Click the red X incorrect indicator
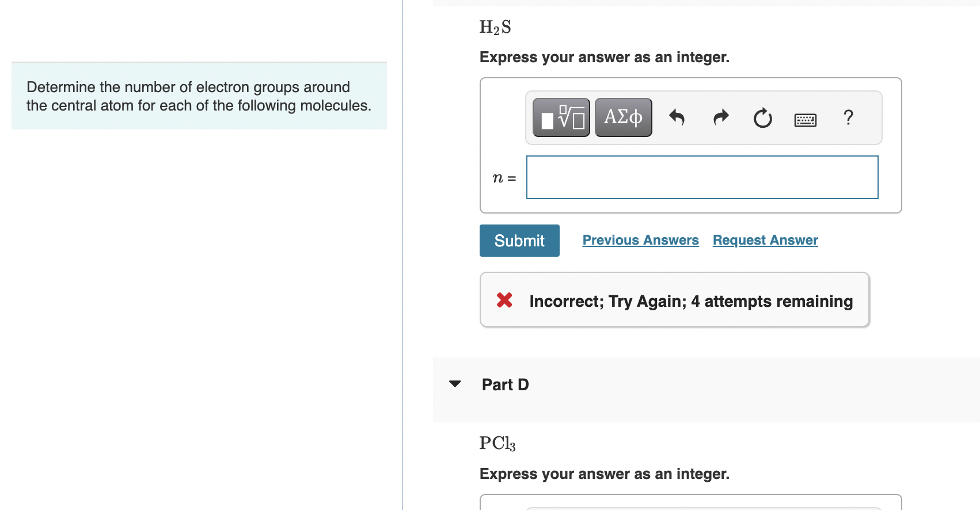This screenshot has height=510, width=980. pyautogui.click(x=504, y=300)
